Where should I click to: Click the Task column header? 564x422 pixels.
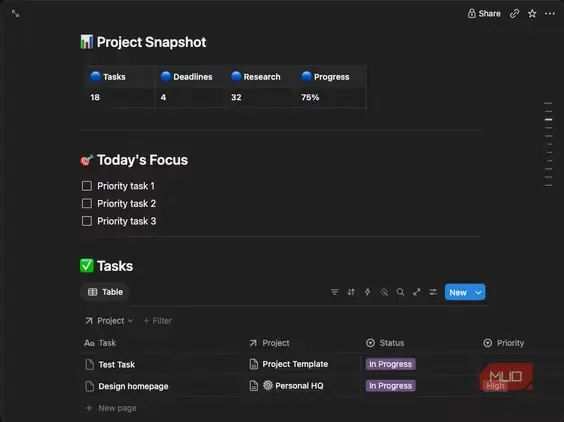100,343
